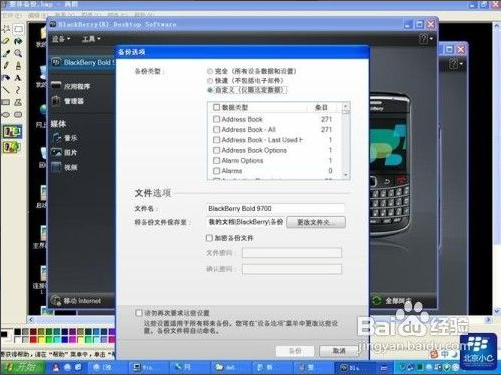Select the Curve tool in Paint
The height and width of the screenshot is (375, 501).
[18, 90]
